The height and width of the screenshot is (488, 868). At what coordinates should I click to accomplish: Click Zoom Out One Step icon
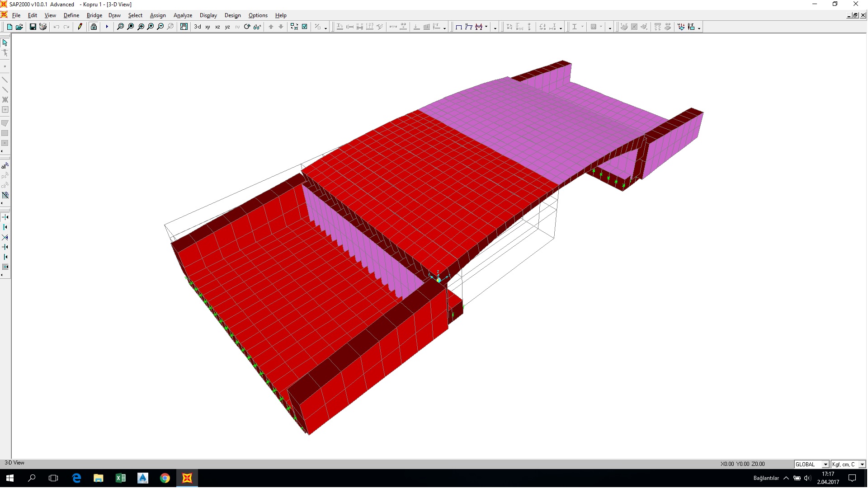(160, 27)
